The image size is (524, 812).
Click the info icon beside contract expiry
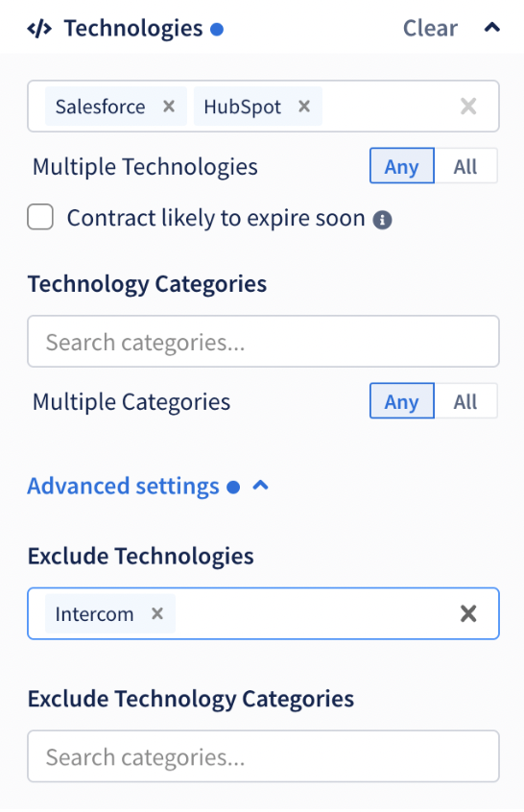(383, 220)
